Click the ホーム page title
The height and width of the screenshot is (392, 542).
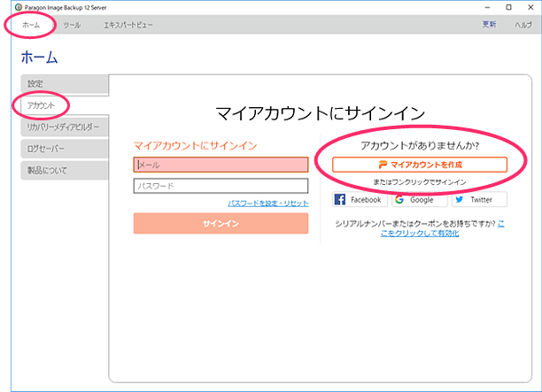(x=39, y=58)
